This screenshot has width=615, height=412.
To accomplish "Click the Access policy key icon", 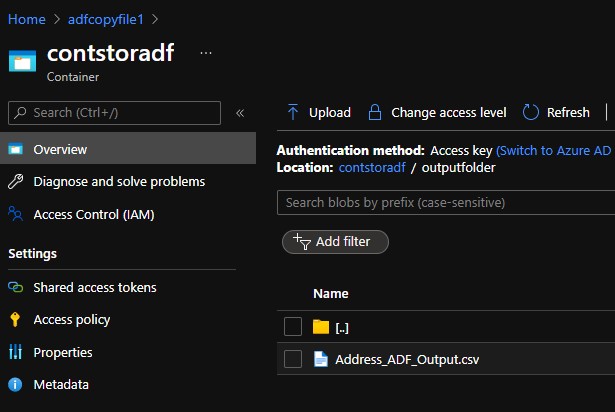I will click(x=15, y=319).
